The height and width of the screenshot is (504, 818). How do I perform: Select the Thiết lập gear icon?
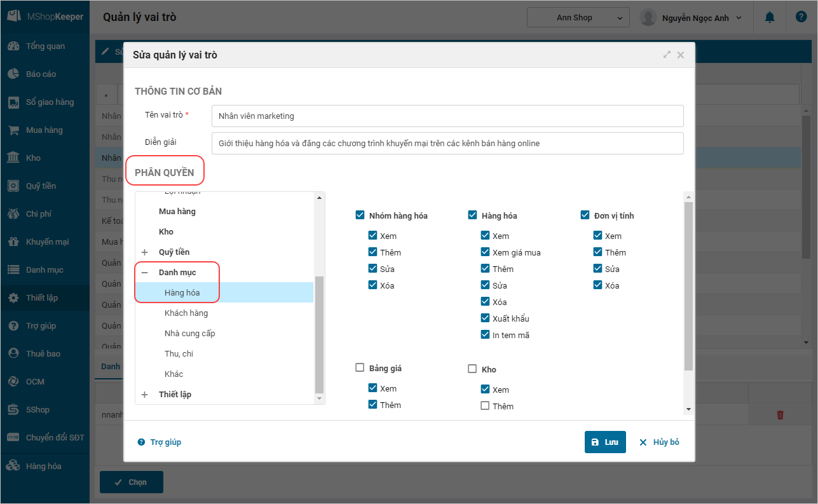(13, 298)
